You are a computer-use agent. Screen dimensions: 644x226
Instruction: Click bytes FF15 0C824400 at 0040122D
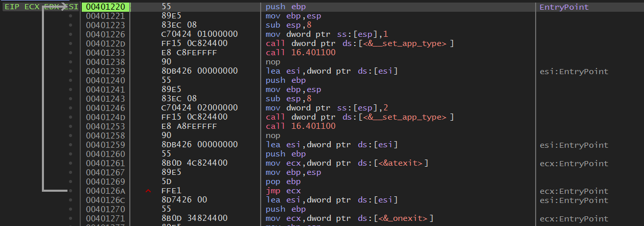194,43
